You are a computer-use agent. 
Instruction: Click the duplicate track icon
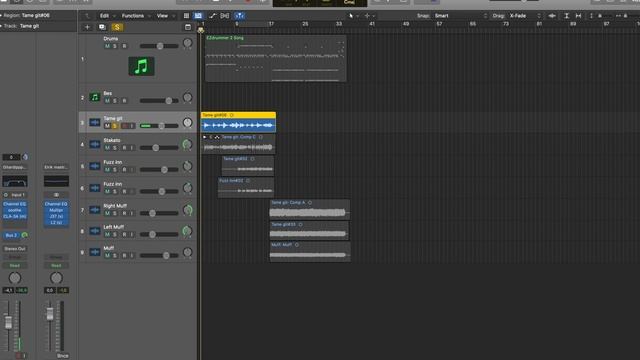pyautogui.click(x=102, y=27)
